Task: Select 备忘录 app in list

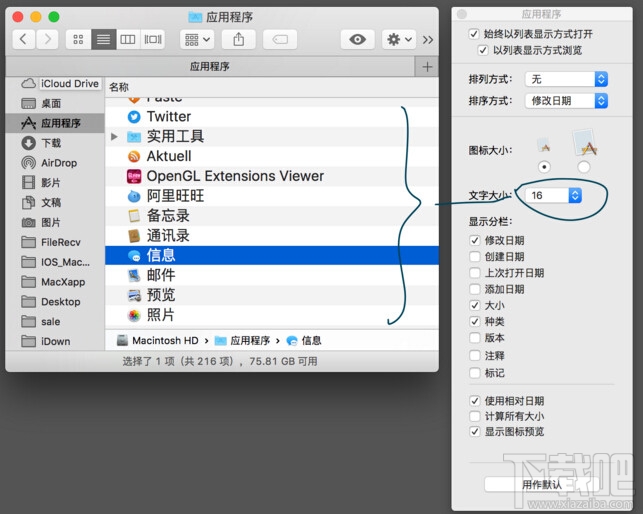Action: [x=272, y=215]
